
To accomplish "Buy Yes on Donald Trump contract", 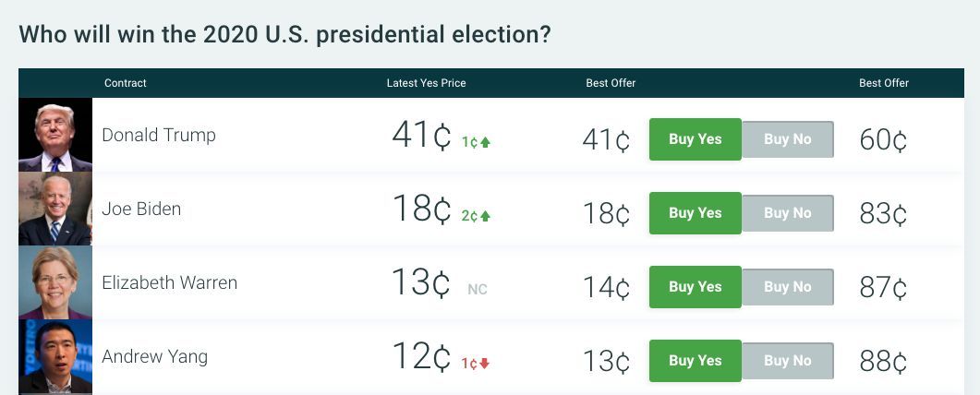I will tap(695, 139).
